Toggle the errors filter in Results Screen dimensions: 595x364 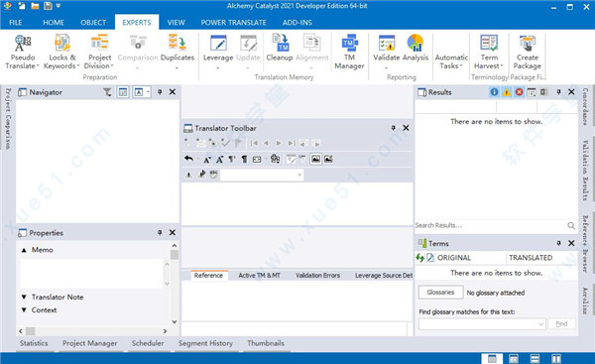pyautogui.click(x=519, y=92)
